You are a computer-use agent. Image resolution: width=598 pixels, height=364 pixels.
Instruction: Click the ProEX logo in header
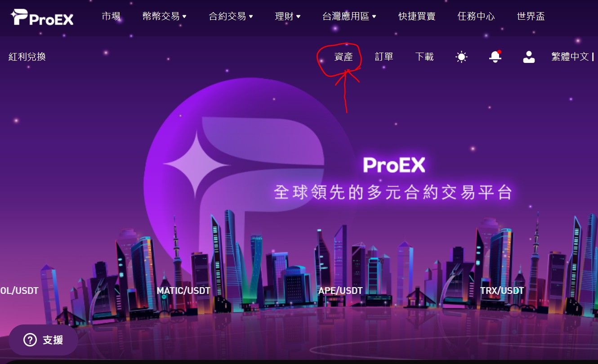[x=42, y=17]
